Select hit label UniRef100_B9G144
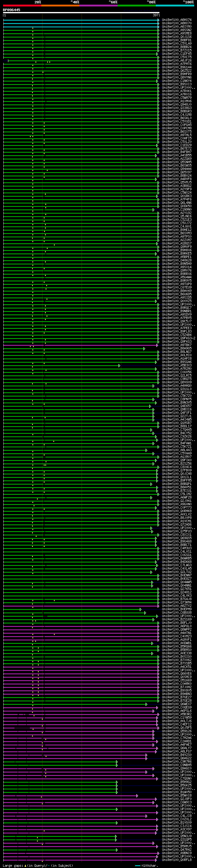Image resolution: width=197 pixels, height=868 pixels. pos(176,67)
